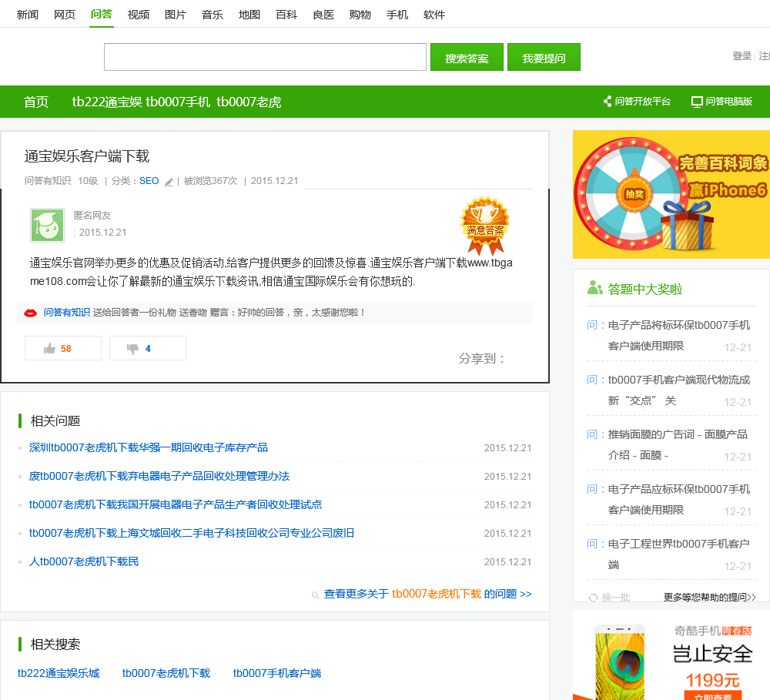Click the search input field

(x=265, y=57)
